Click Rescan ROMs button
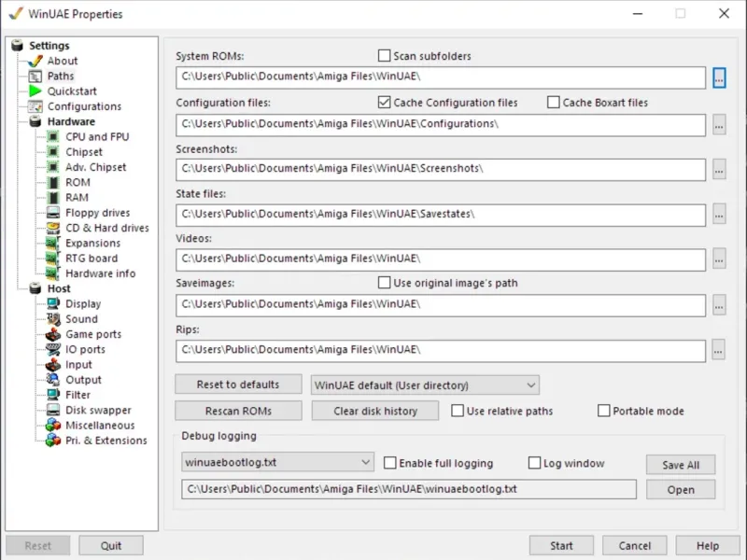747x560 pixels. click(x=238, y=411)
